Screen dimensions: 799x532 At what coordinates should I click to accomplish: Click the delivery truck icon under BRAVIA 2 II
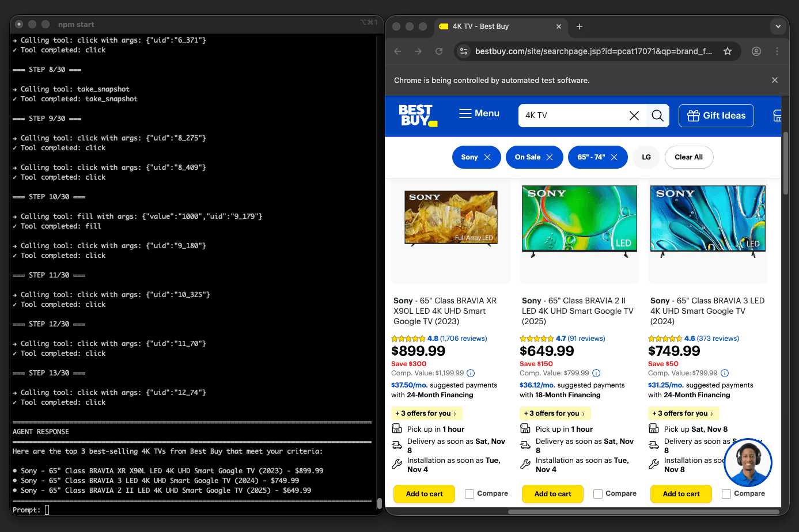[x=525, y=444]
